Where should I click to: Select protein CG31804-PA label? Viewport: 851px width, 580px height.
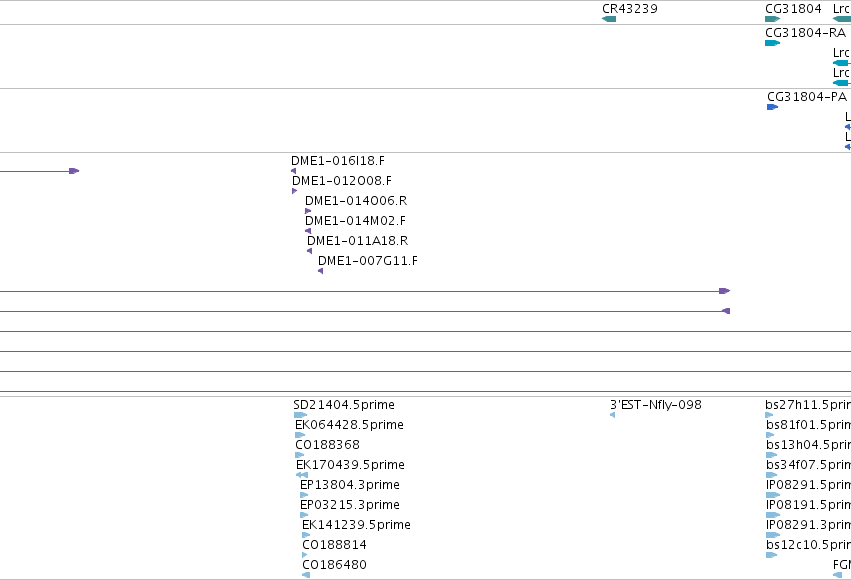807,97
